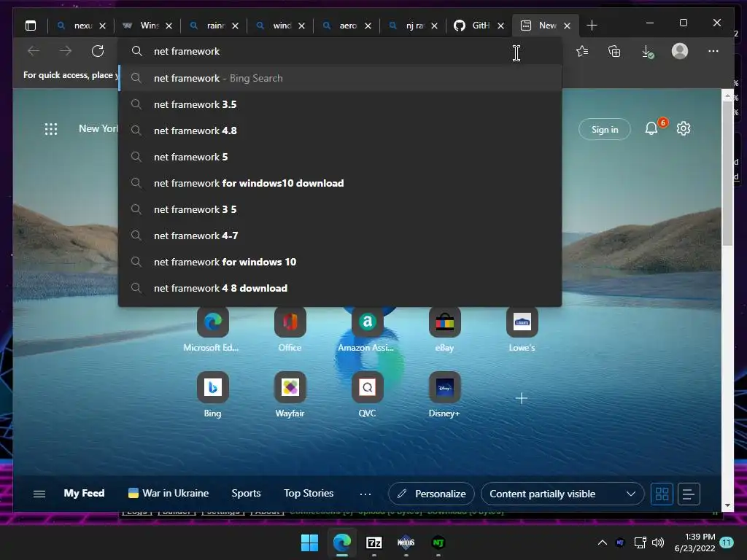Viewport: 747px width, 560px height.
Task: Switch feed to list layout view
Action: 689,494
